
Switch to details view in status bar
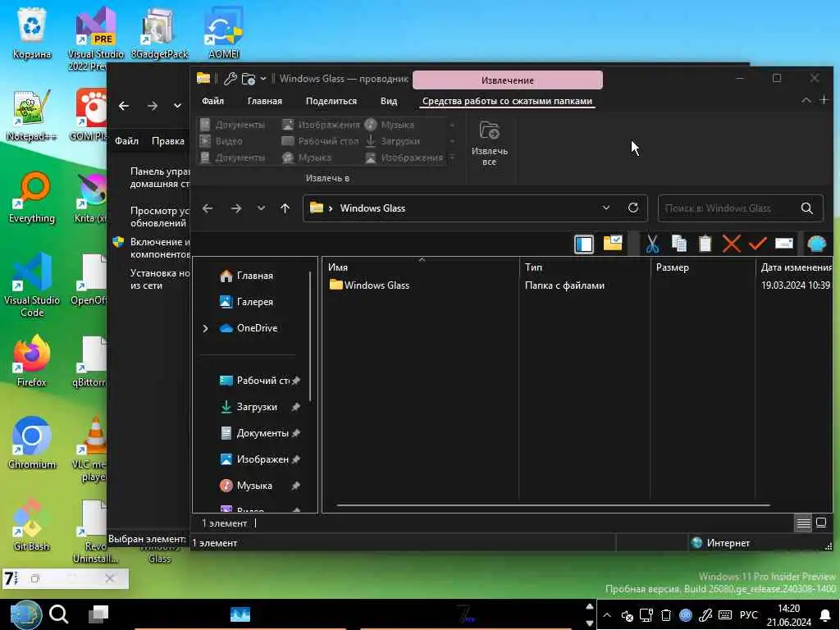[804, 523]
